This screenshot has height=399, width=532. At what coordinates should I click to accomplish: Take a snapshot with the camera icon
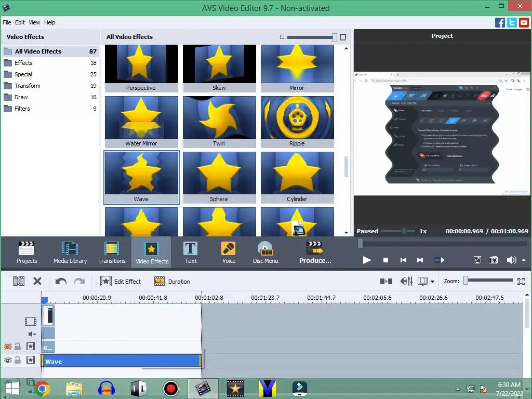[x=494, y=260]
